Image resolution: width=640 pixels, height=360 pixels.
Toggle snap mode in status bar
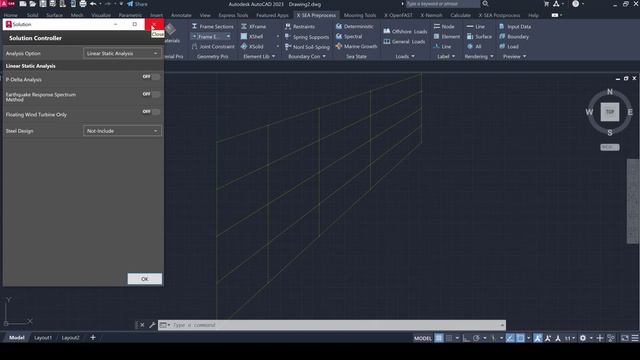point(449,338)
